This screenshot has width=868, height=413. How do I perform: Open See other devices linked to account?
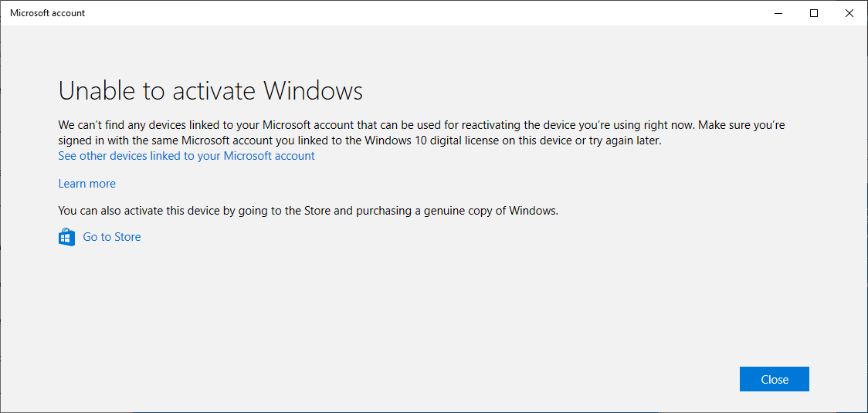pyautogui.click(x=187, y=156)
